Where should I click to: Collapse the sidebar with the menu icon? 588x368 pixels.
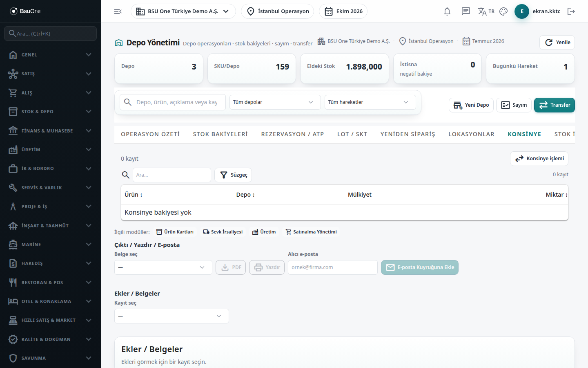coord(118,11)
